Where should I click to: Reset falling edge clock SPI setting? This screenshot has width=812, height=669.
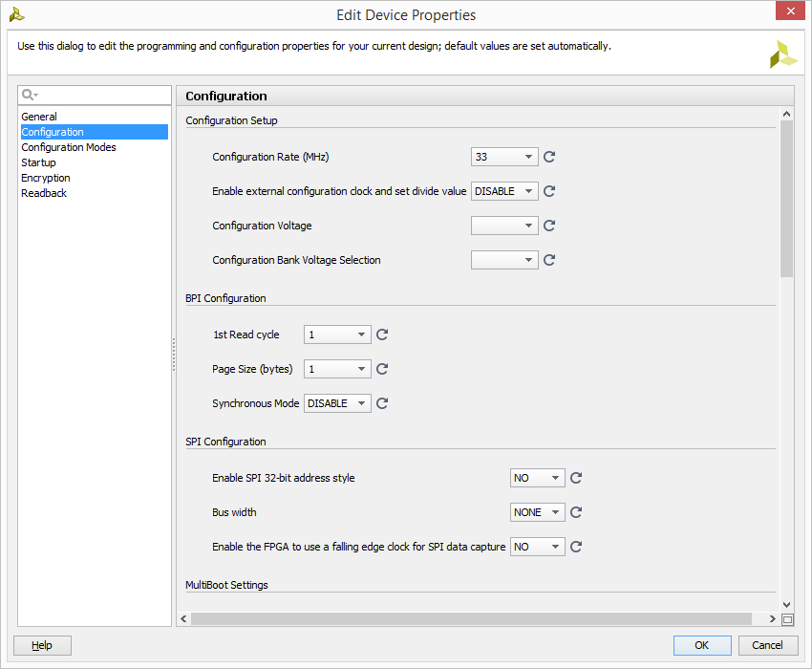576,546
